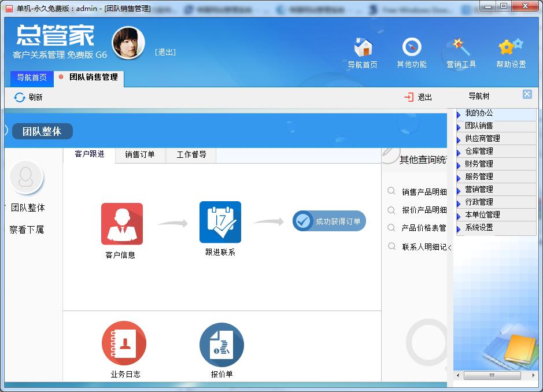
Task: Click the 退出 button in the toolbar
Action: coord(418,97)
